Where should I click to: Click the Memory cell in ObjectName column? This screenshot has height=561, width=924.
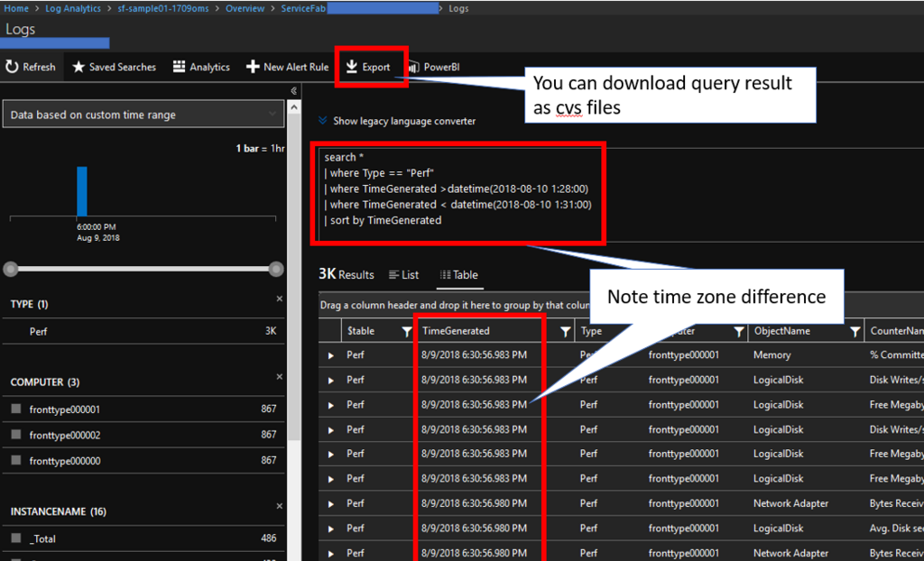(x=772, y=355)
